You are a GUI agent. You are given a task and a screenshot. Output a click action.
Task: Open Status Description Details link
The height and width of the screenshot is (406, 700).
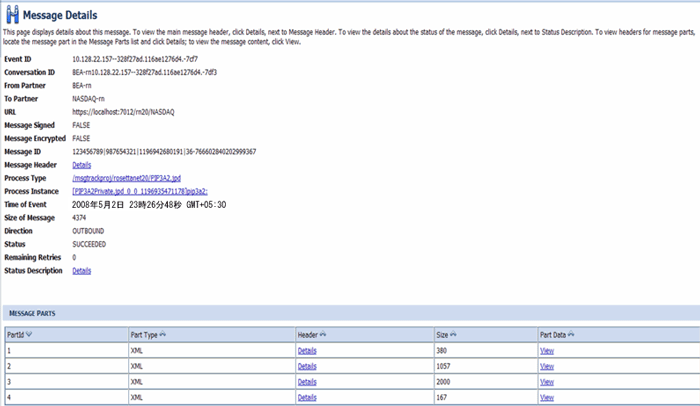pos(82,271)
